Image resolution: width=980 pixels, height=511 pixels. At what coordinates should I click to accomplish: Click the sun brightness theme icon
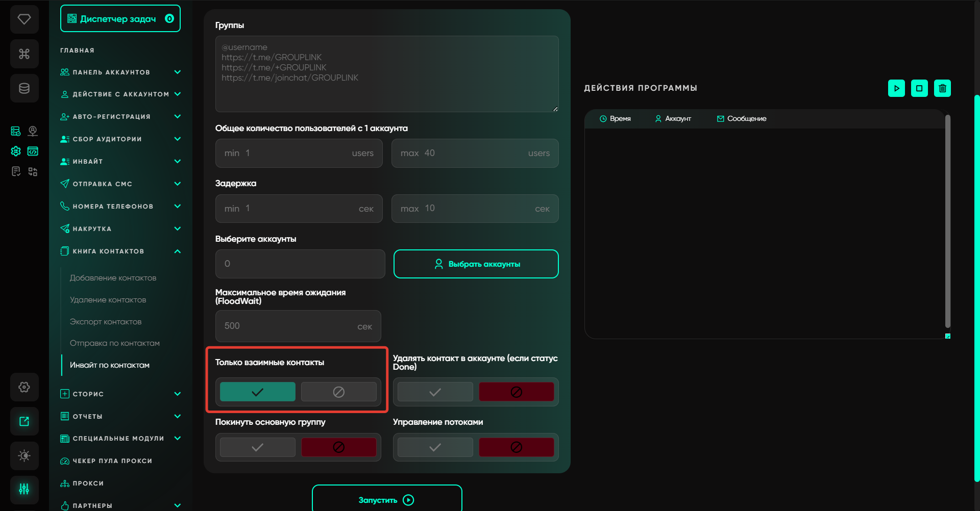coord(24,455)
